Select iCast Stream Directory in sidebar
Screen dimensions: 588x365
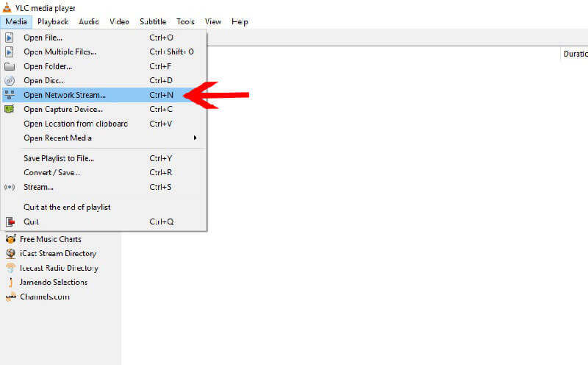[57, 254]
